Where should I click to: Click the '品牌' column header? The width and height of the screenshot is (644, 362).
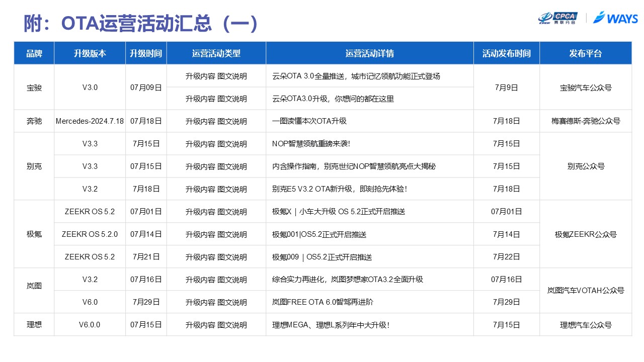pyautogui.click(x=34, y=53)
